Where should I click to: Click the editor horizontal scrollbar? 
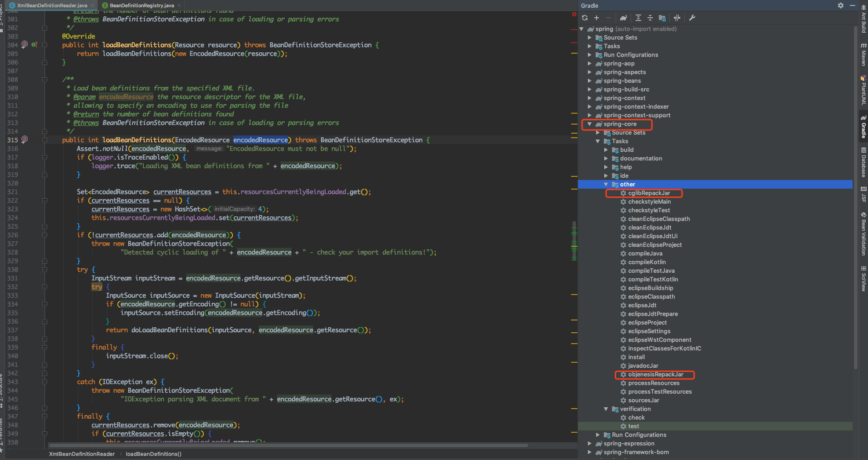coord(289,445)
